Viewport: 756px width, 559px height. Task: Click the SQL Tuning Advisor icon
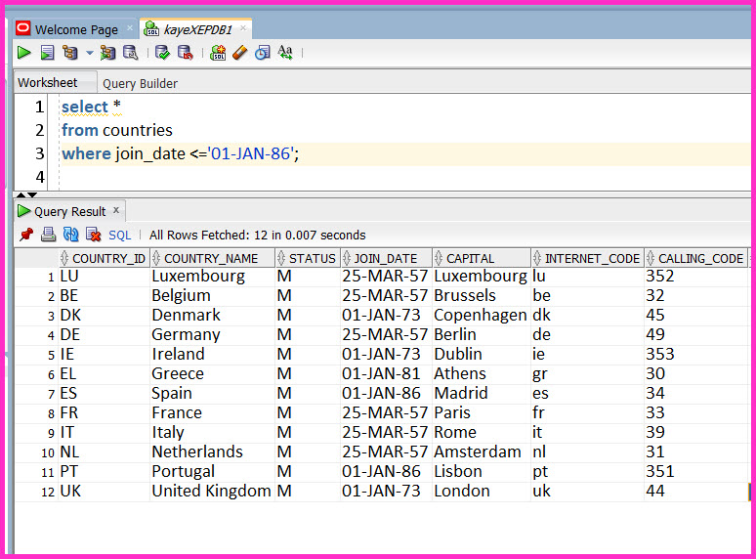pos(130,53)
